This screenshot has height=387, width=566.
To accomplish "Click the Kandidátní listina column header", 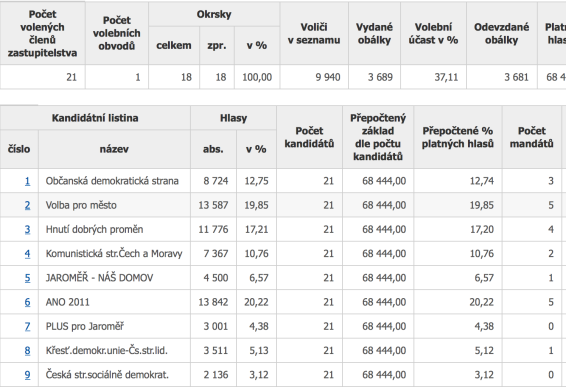I will (95, 118).
